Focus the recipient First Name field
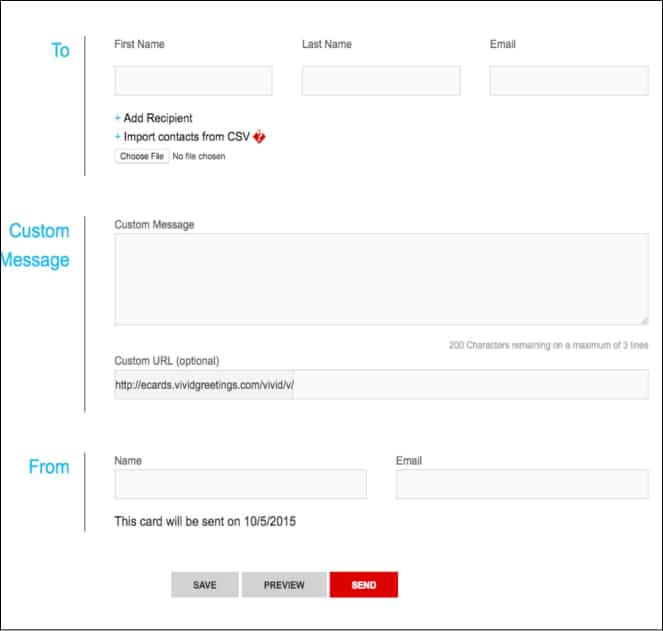Image resolution: width=663 pixels, height=631 pixels. coord(193,81)
